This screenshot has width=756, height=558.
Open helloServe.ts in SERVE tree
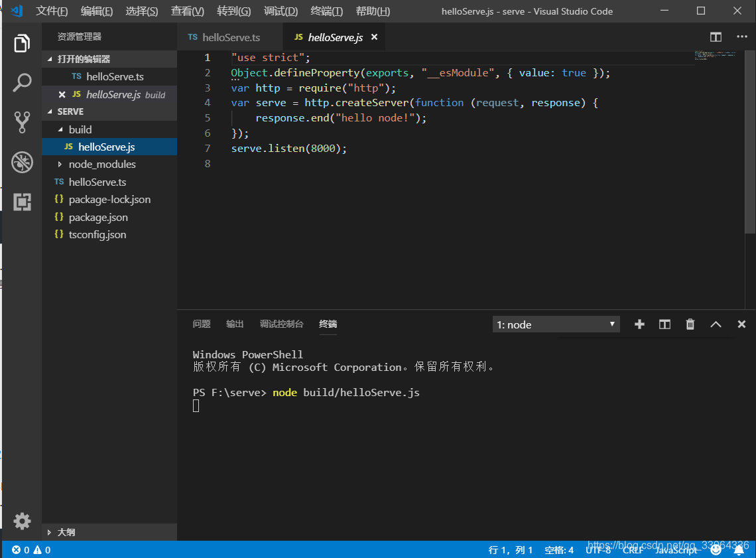pos(109,182)
